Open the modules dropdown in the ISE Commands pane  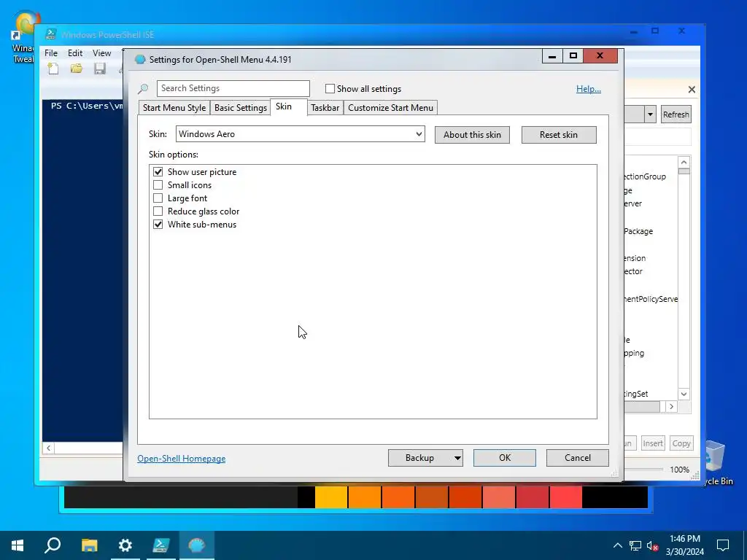650,114
